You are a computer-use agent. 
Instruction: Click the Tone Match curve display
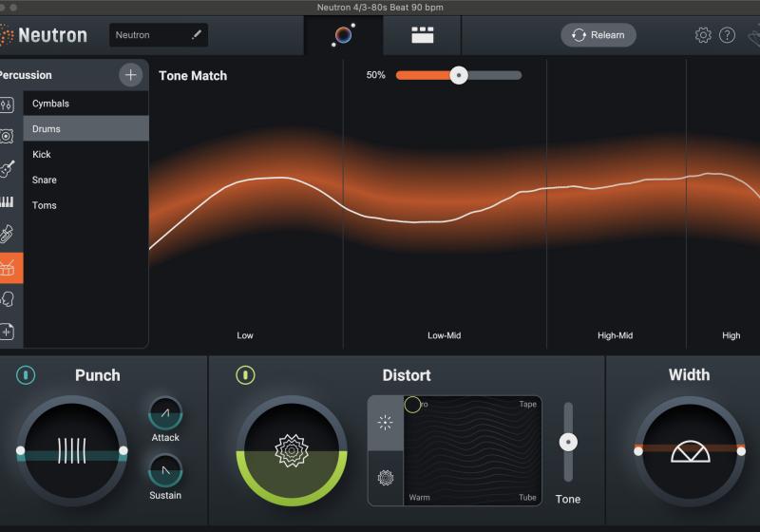pyautogui.click(x=455, y=203)
